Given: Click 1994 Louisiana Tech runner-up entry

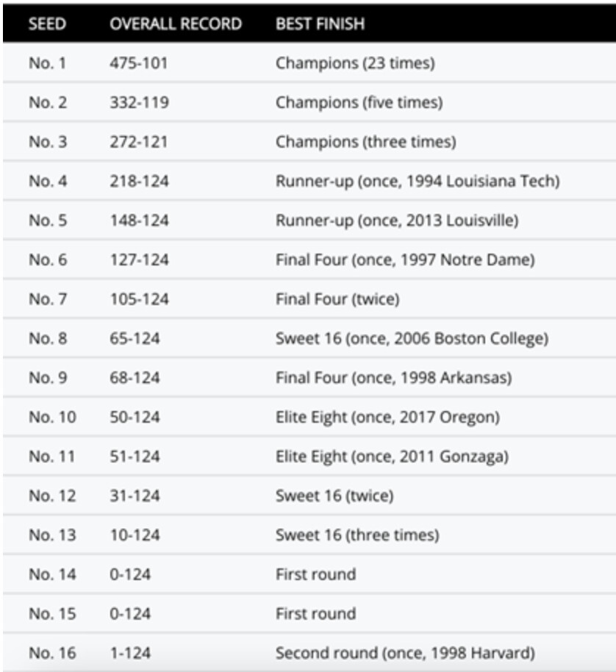Looking at the screenshot, I should click(x=418, y=181).
